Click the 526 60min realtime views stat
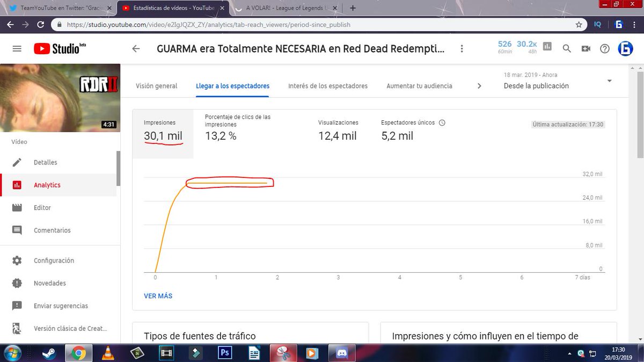The width and height of the screenshot is (644, 362). click(504, 47)
